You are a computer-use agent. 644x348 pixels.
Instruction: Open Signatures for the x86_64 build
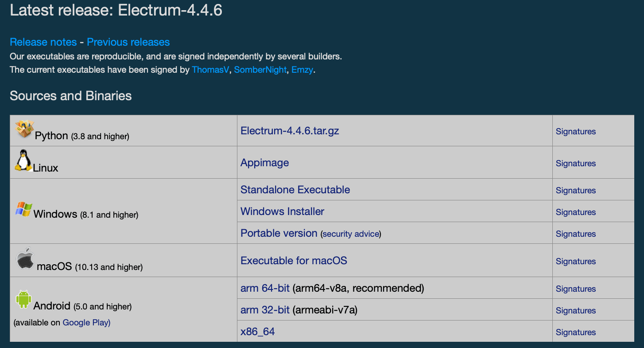coord(575,332)
